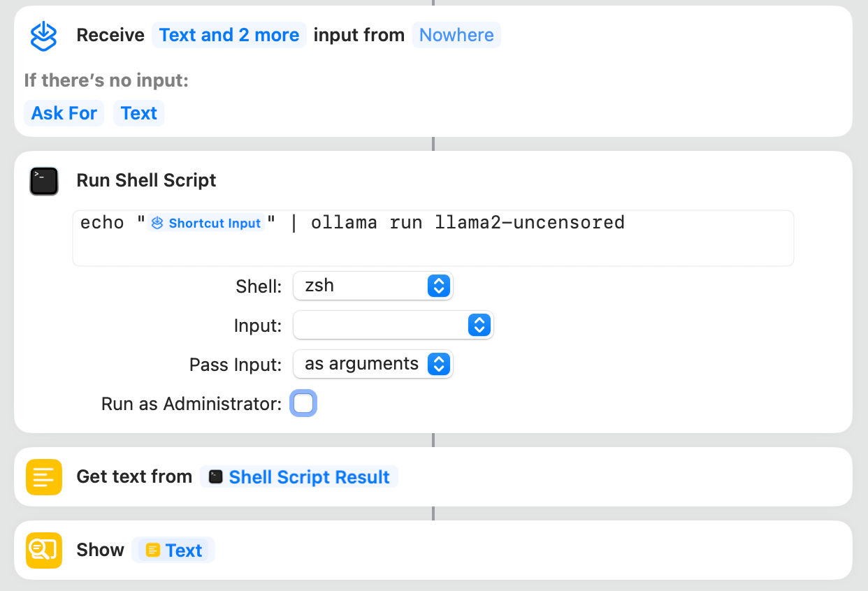Click the chevron on the Shell selector
Image resolution: width=868 pixels, height=591 pixels.
point(439,286)
